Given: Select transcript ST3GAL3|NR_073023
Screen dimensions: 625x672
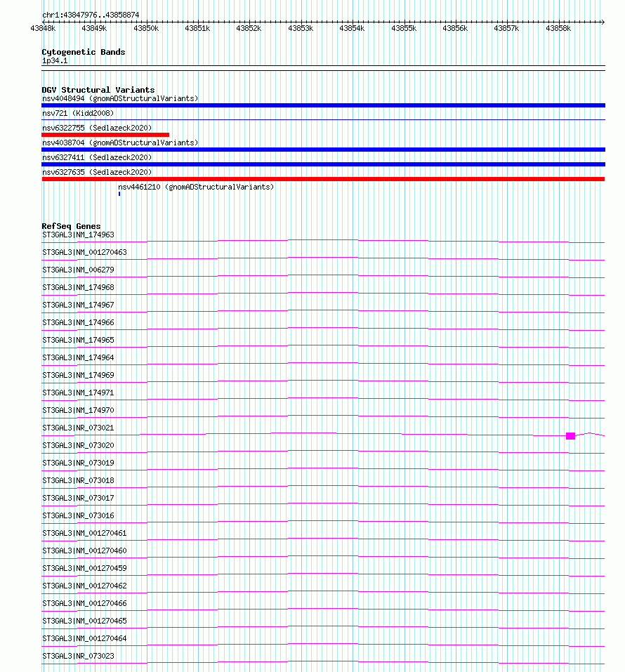Looking at the screenshot, I should point(79,657).
